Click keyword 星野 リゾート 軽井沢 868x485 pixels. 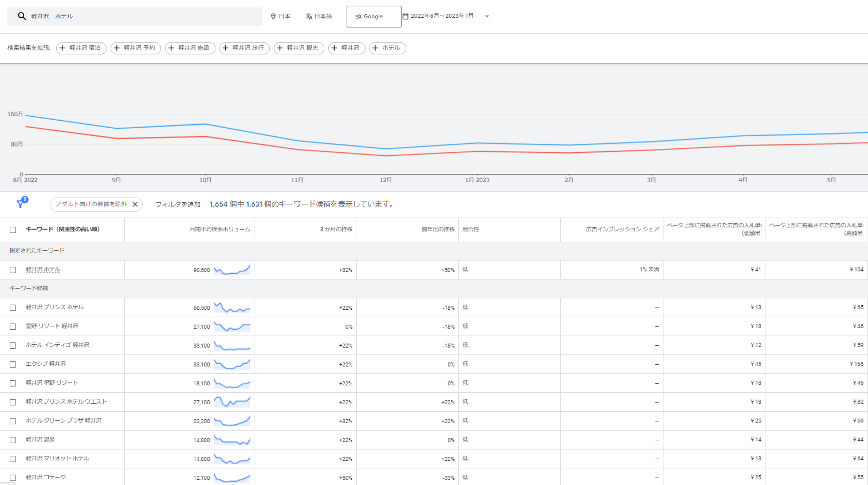[x=52, y=326]
